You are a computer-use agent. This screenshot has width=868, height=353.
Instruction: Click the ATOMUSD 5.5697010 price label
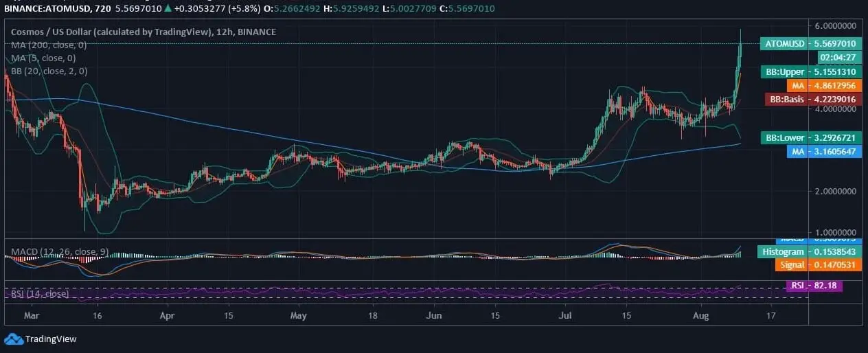tap(811, 44)
